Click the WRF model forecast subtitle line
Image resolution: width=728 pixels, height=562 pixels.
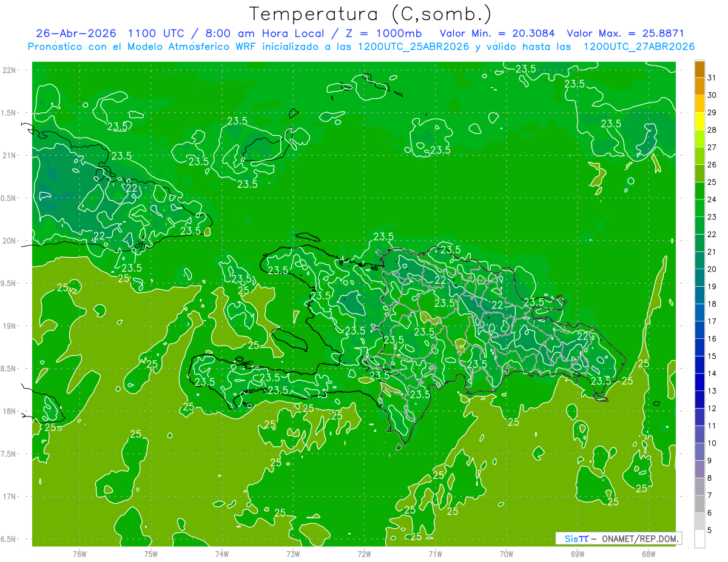point(361,47)
